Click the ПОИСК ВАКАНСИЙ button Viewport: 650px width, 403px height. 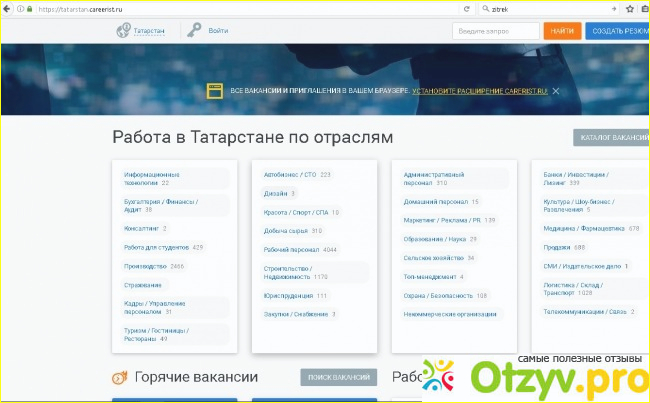pyautogui.click(x=339, y=378)
